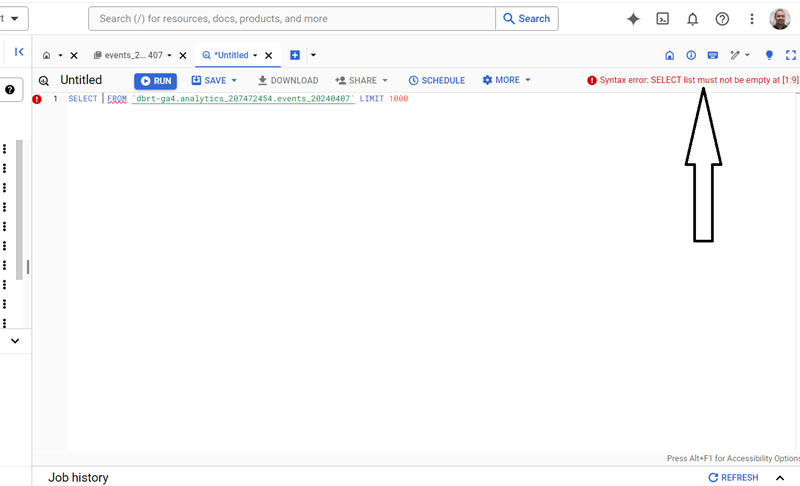Click the BigQuery home icon in right toolbar
The width and height of the screenshot is (800, 486).
coord(669,55)
